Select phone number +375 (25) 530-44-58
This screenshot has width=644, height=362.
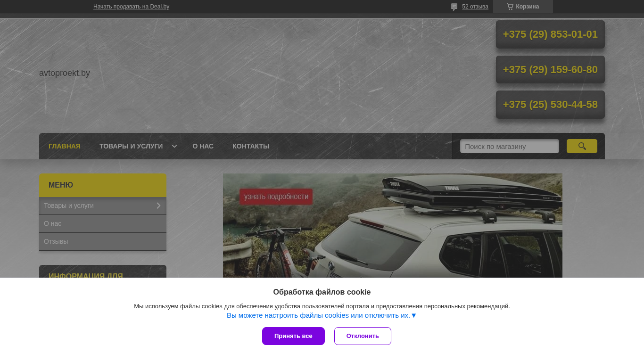(550, 105)
